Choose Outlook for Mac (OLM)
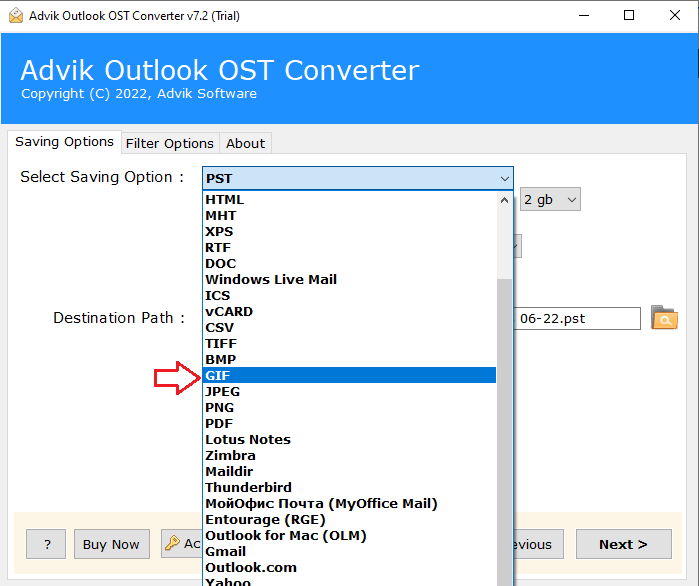Viewport: 699px width, 586px height. pyautogui.click(x=350, y=536)
